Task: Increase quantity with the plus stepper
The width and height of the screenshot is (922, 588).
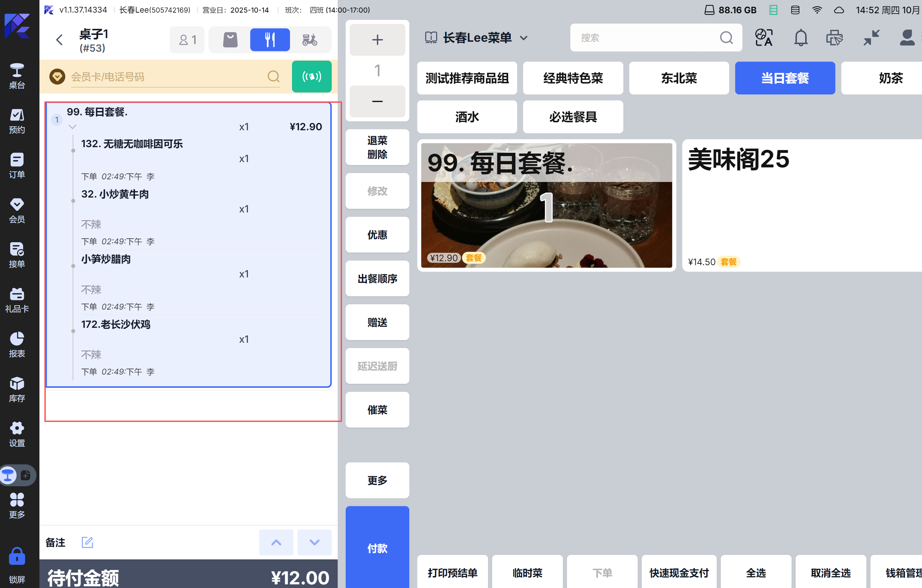Action: coord(377,40)
